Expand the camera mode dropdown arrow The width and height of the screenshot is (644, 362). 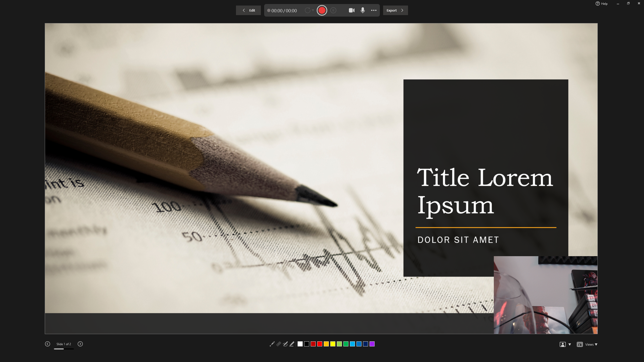(570, 344)
